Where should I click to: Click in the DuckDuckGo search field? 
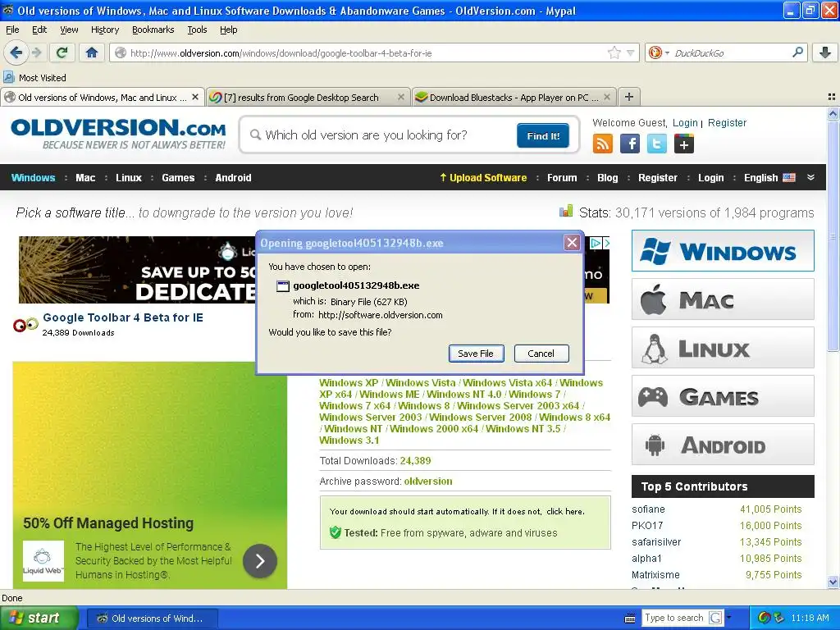click(x=728, y=53)
